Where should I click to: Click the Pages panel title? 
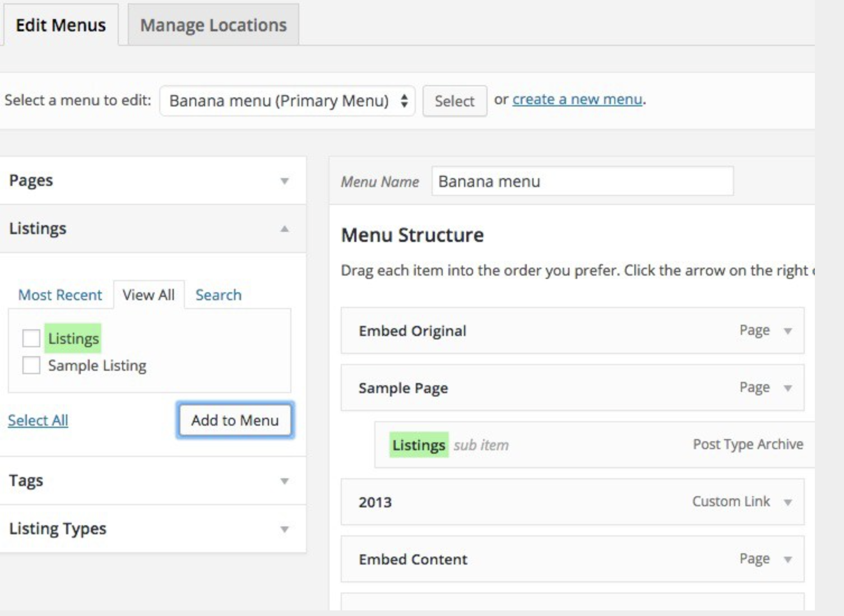click(x=31, y=180)
